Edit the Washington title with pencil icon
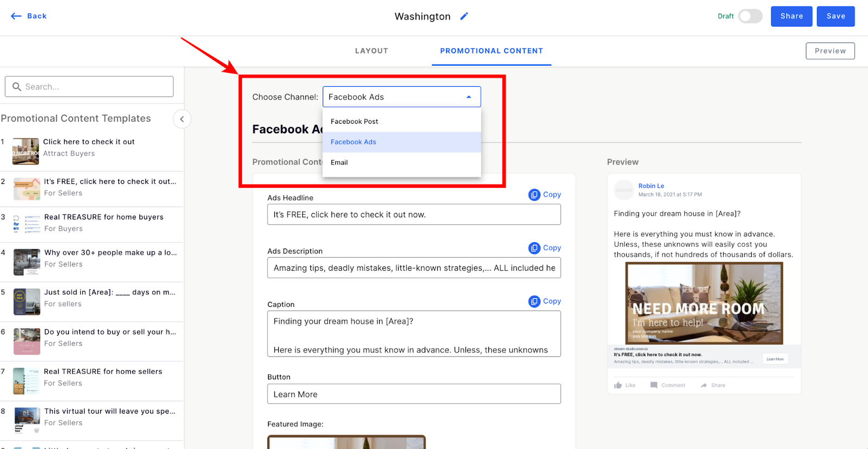Image resolution: width=868 pixels, height=449 pixels. pos(464,16)
